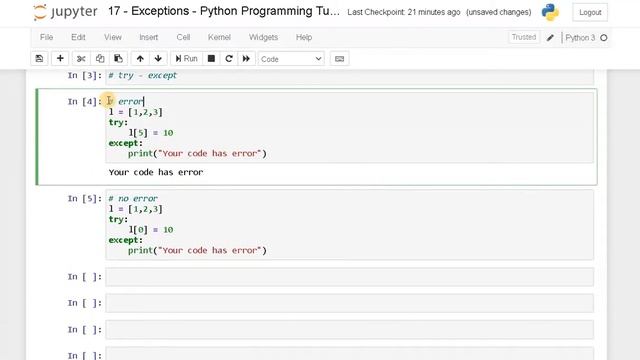Open the Edit menu
640x360 pixels.
[78, 37]
